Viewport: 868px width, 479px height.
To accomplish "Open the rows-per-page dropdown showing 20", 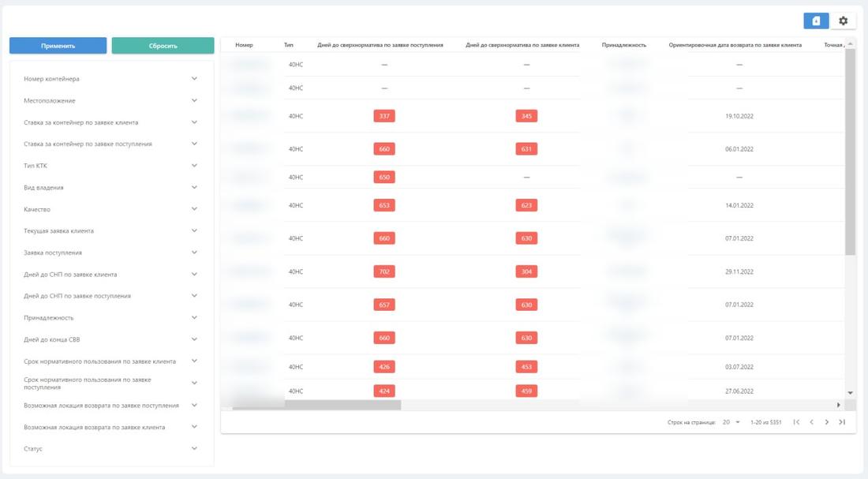I will pyautogui.click(x=731, y=422).
